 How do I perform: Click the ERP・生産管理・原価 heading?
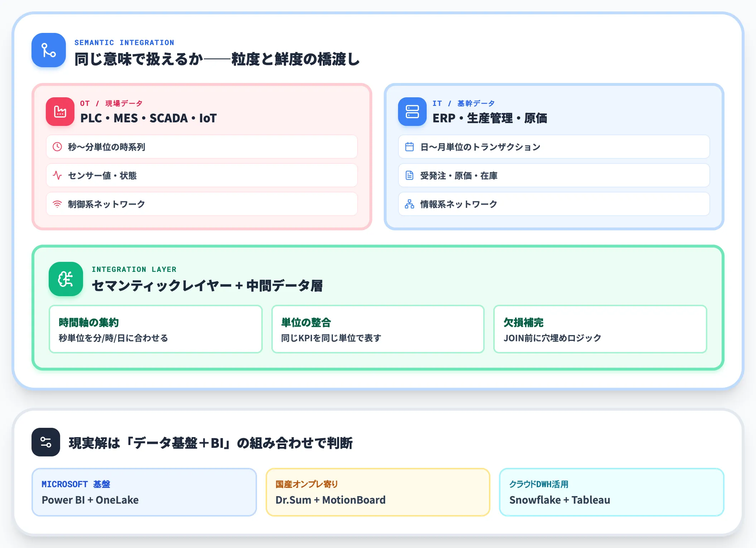490,118
